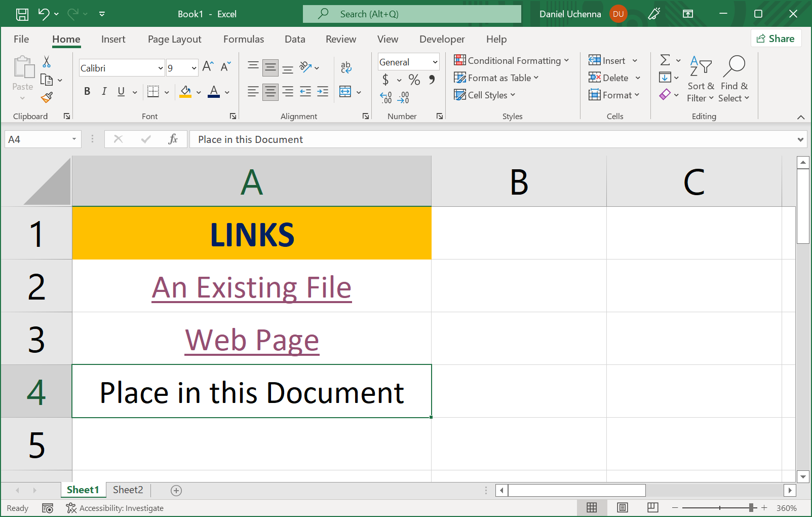The height and width of the screenshot is (517, 812).
Task: Open the Fill Color dropdown arrow
Action: coord(198,92)
